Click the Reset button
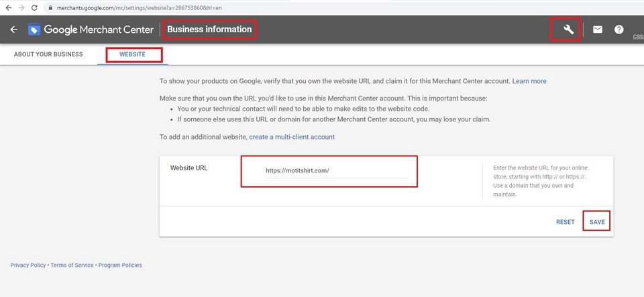This screenshot has width=644, height=297. [x=566, y=222]
